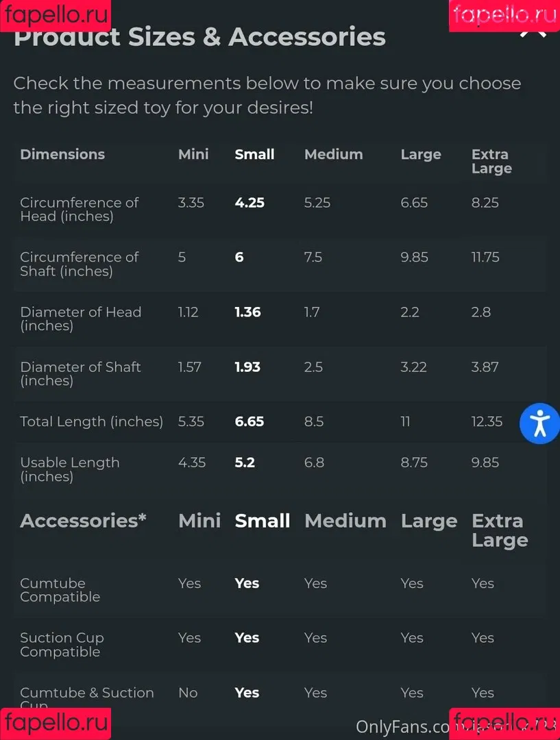The image size is (560, 740).
Task: Click the Suction Cup Compatible row label
Action: click(62, 645)
